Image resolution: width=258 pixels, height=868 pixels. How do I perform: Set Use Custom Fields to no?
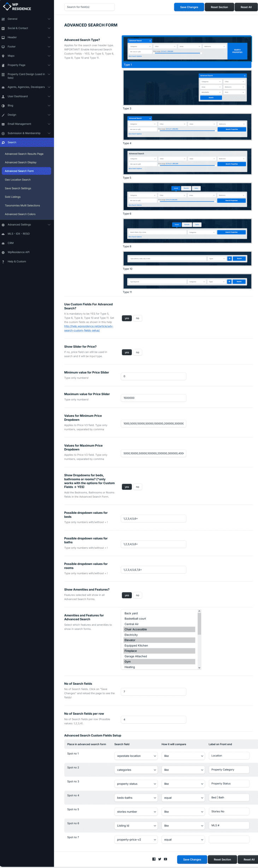pos(137,318)
